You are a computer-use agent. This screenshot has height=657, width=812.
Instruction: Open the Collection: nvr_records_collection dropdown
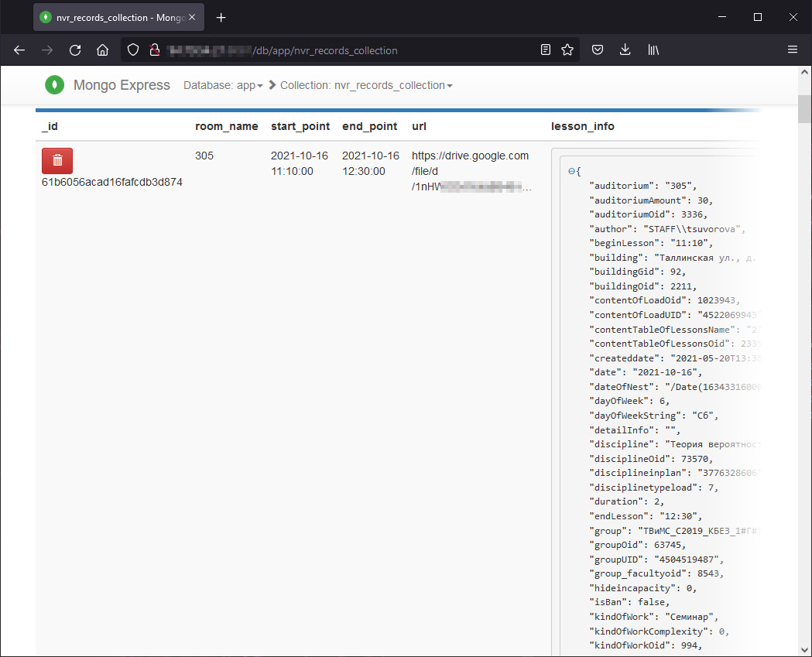tap(366, 85)
